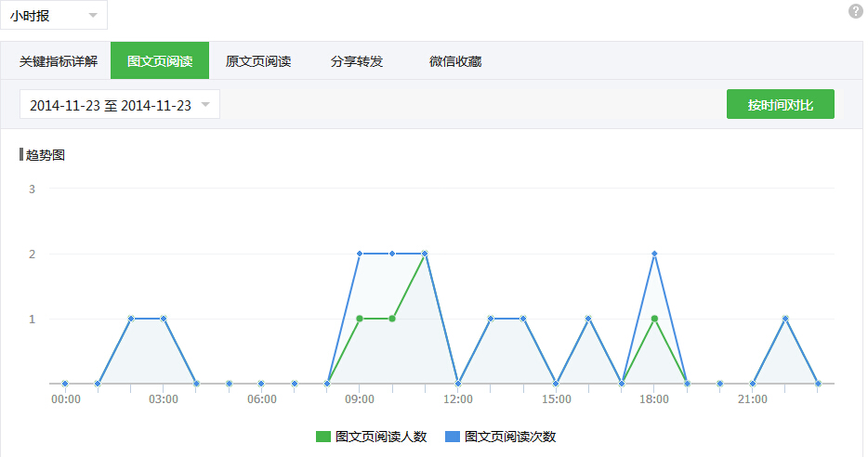The height and width of the screenshot is (457, 868).
Task: Select the 图文页阅读 tab
Action: coord(160,61)
